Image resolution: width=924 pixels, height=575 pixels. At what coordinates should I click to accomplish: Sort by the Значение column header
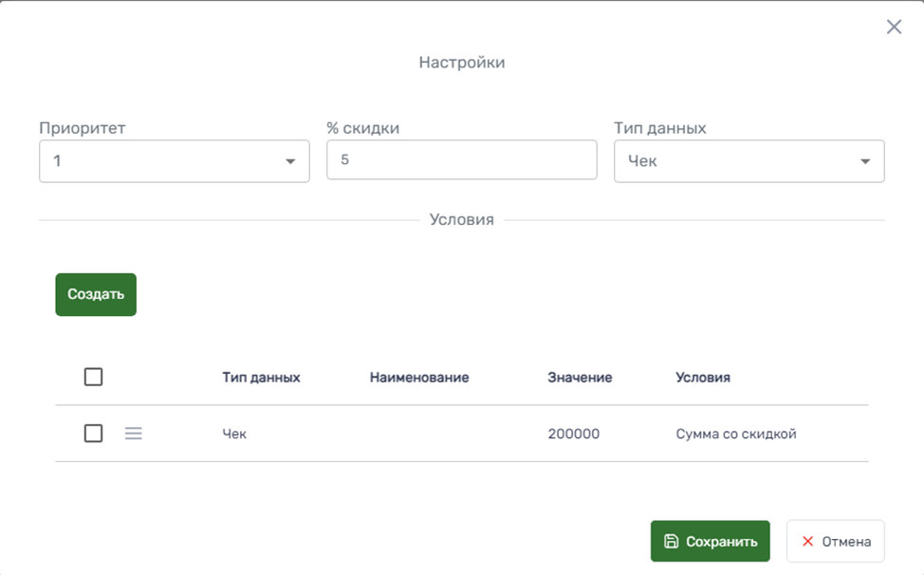pyautogui.click(x=580, y=378)
